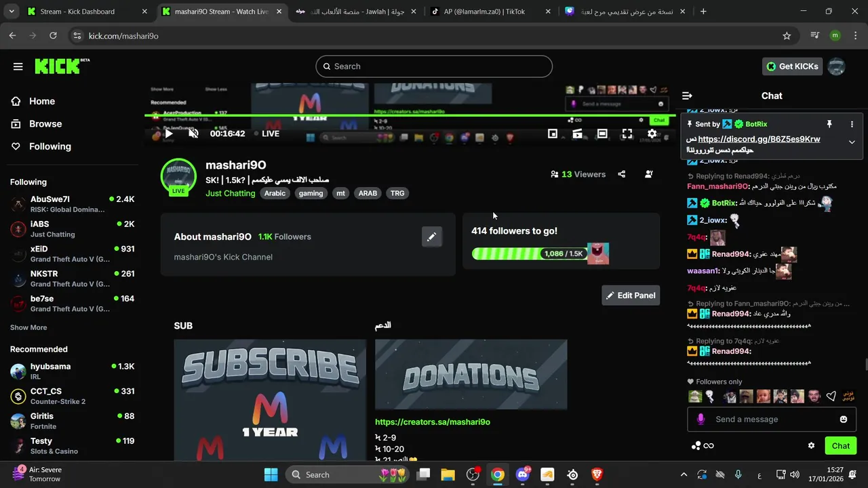Unmute the stream audio

click(x=193, y=134)
